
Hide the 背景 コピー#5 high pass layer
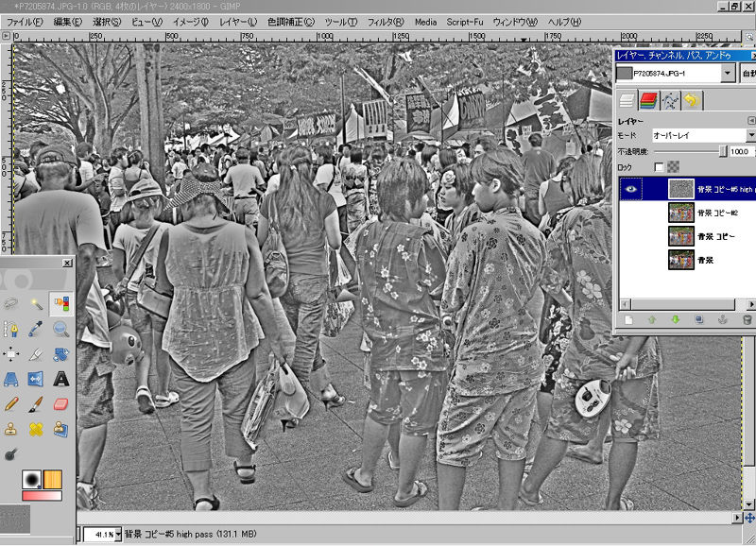coord(630,189)
